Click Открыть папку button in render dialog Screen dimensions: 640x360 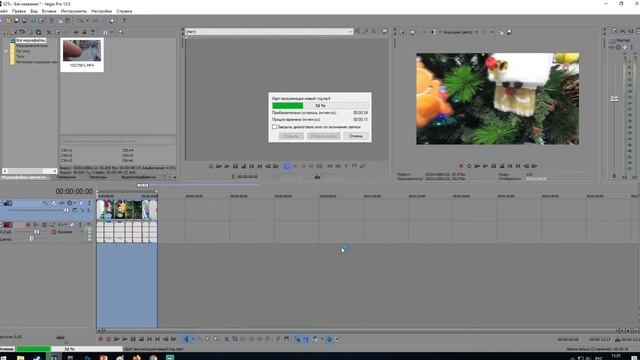(x=323, y=136)
